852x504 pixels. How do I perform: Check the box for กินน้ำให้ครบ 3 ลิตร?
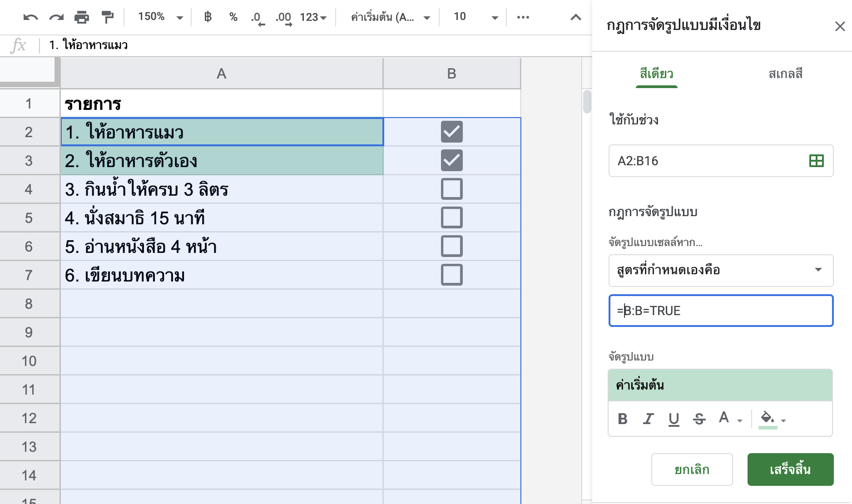point(452,189)
